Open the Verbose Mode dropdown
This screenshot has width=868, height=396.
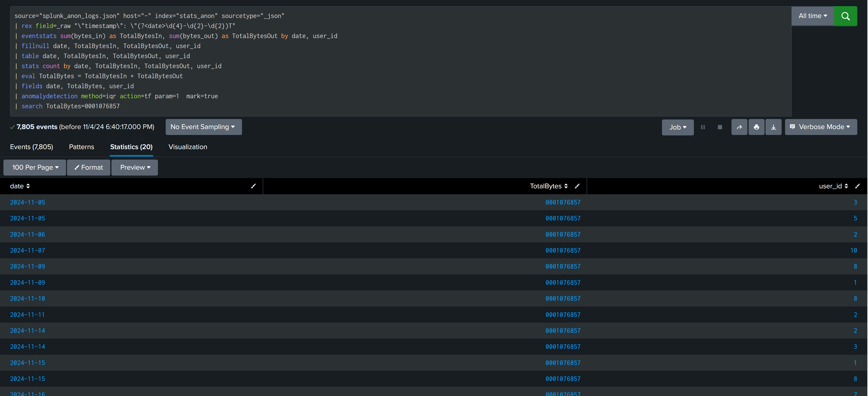[x=821, y=127]
